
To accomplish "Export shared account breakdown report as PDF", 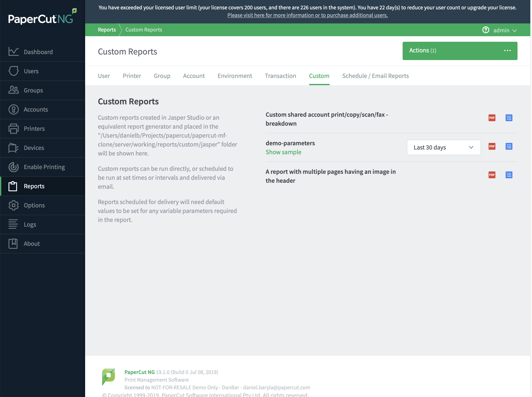I will pyautogui.click(x=492, y=118).
